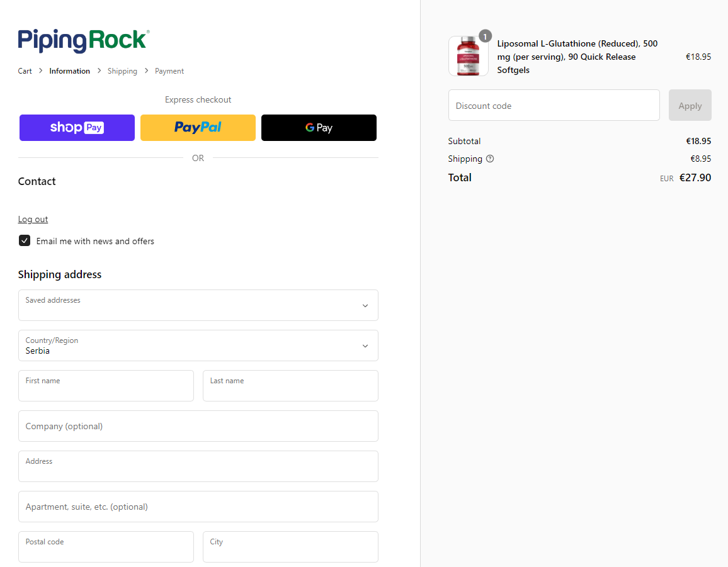
Task: Click the Express checkout heading
Action: point(198,100)
